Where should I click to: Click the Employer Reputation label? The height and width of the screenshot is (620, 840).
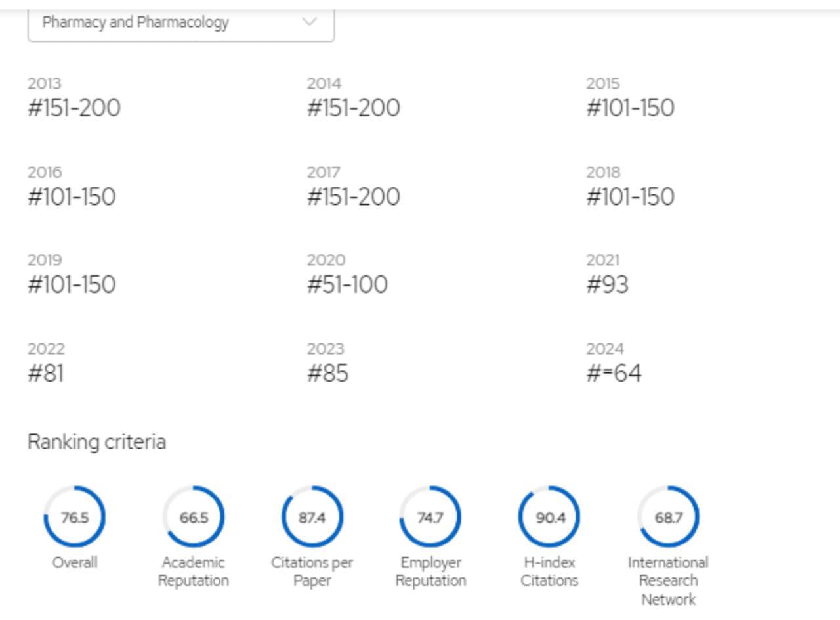click(x=430, y=571)
